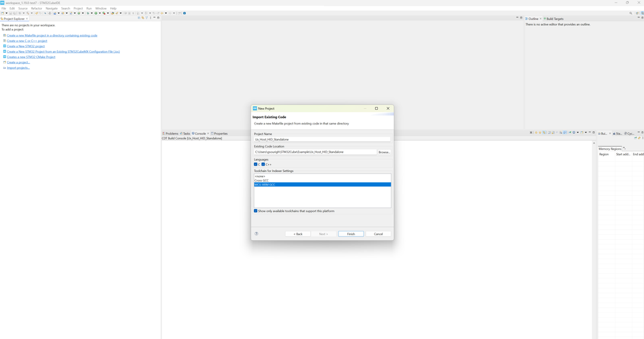Click the Cancel button in New Project dialog
The image size is (644, 339).
click(378, 234)
